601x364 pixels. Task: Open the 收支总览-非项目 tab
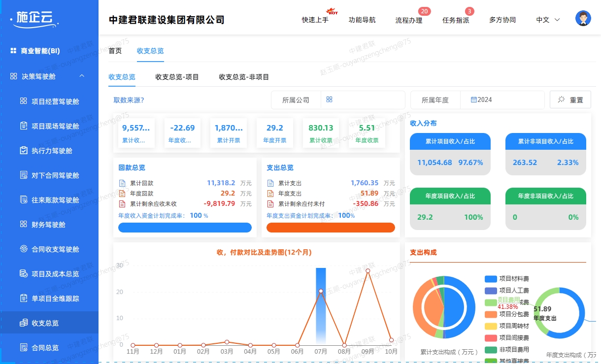pos(243,77)
